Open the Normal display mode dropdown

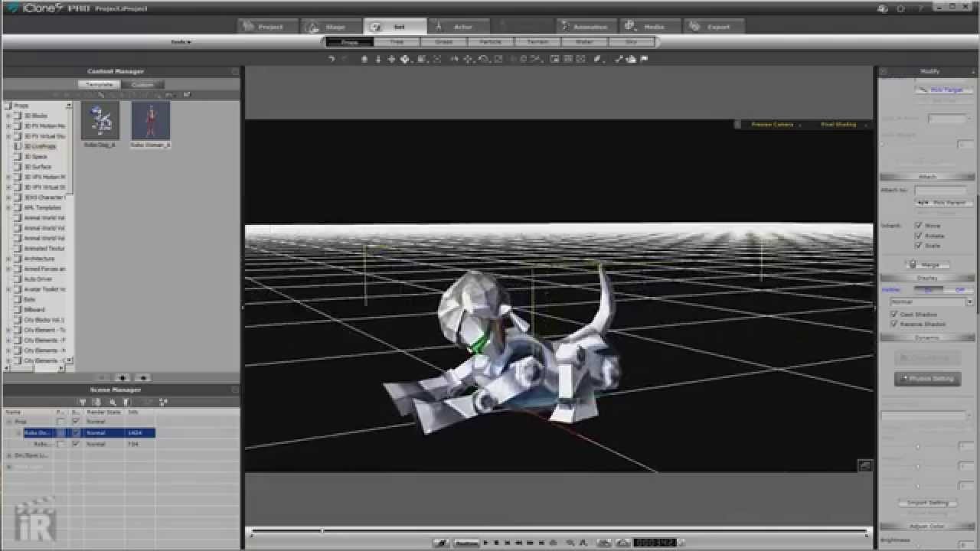[931, 302]
